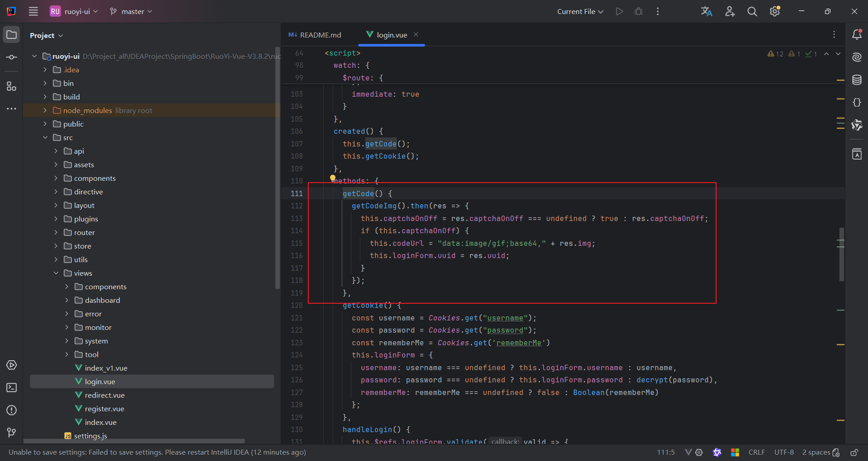868x461 pixels.
Task: Open the Current File run configuration dropdown
Action: point(580,12)
